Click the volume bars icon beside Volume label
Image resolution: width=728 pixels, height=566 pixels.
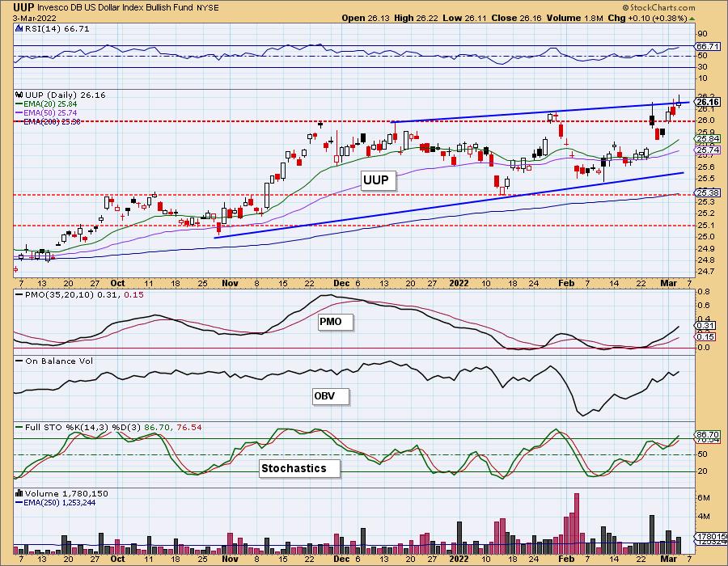point(19,493)
